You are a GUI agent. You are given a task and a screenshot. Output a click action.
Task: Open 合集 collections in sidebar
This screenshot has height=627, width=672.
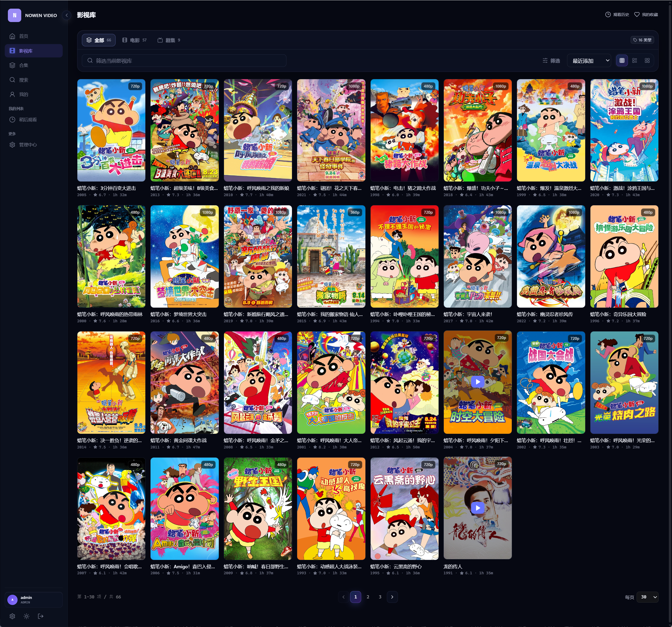coord(34,65)
